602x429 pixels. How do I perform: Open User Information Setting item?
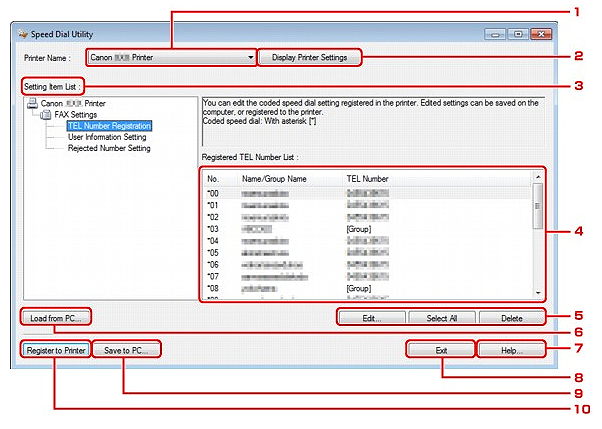point(112,137)
